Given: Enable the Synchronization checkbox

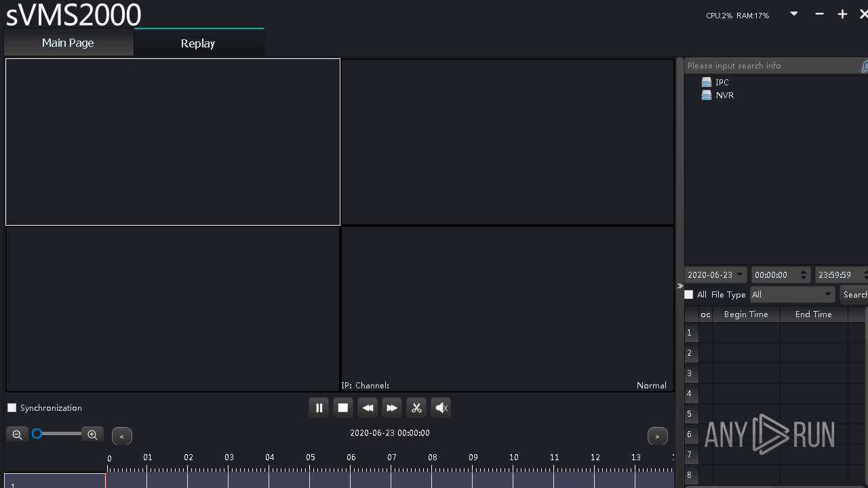Looking at the screenshot, I should [12, 407].
